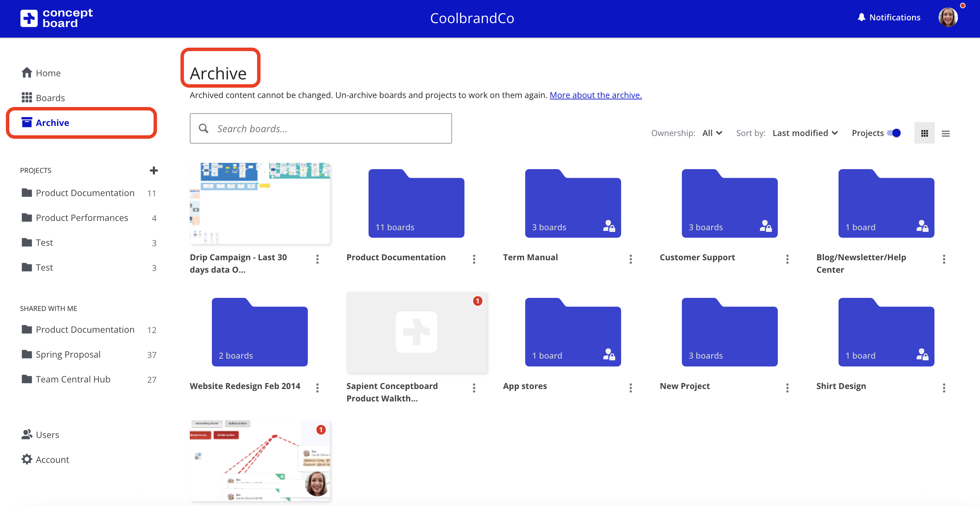
Task: Add new project with plus icon
Action: click(x=154, y=171)
